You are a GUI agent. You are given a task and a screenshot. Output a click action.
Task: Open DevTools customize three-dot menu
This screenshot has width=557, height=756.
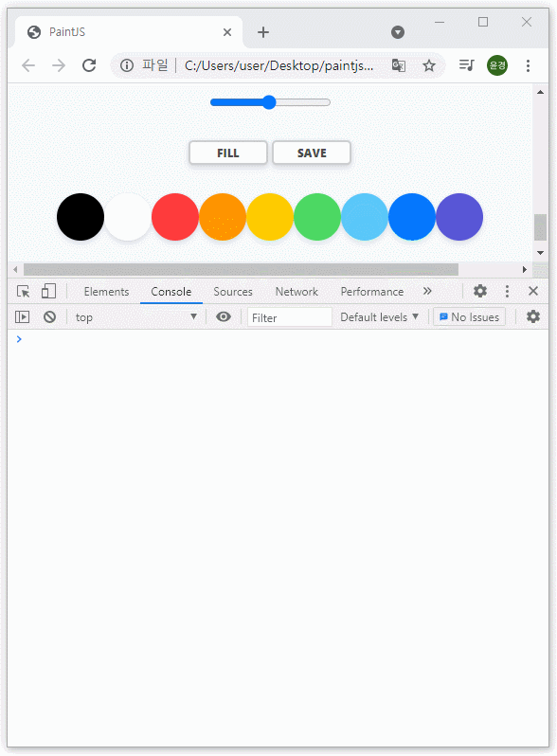click(x=507, y=291)
